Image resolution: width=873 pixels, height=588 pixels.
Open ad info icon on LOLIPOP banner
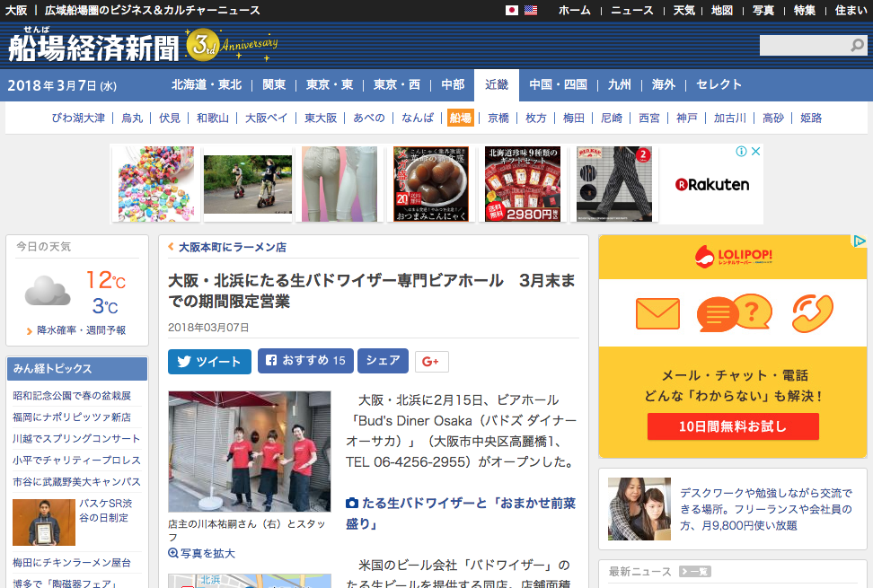coord(860,241)
